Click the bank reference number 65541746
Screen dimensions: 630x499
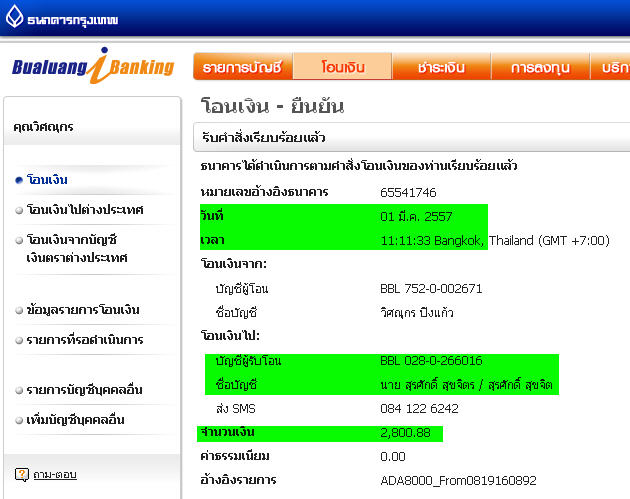coord(408,192)
